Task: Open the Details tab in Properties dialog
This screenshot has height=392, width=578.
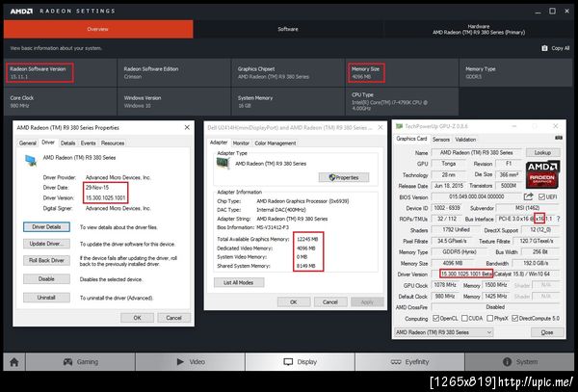Action: (67, 143)
